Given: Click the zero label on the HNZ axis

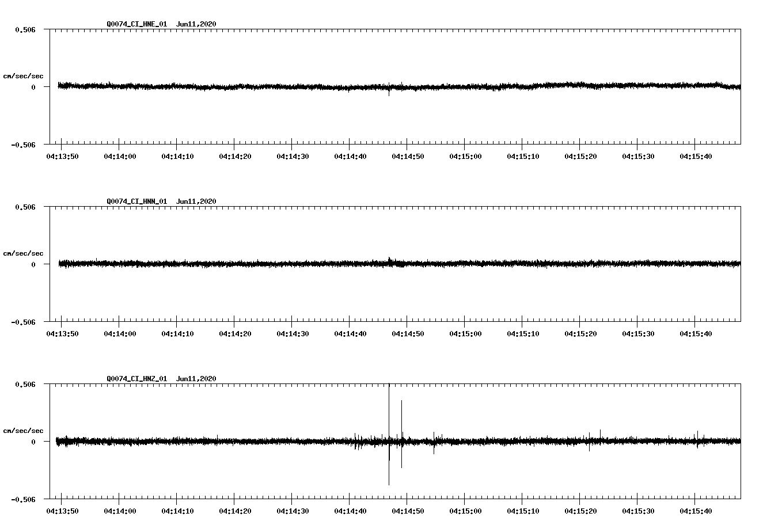Looking at the screenshot, I should click(33, 442).
